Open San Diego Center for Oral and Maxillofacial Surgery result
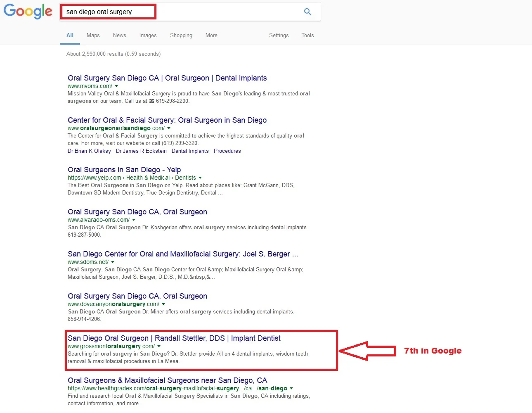This screenshot has height=413, width=532. (183, 254)
